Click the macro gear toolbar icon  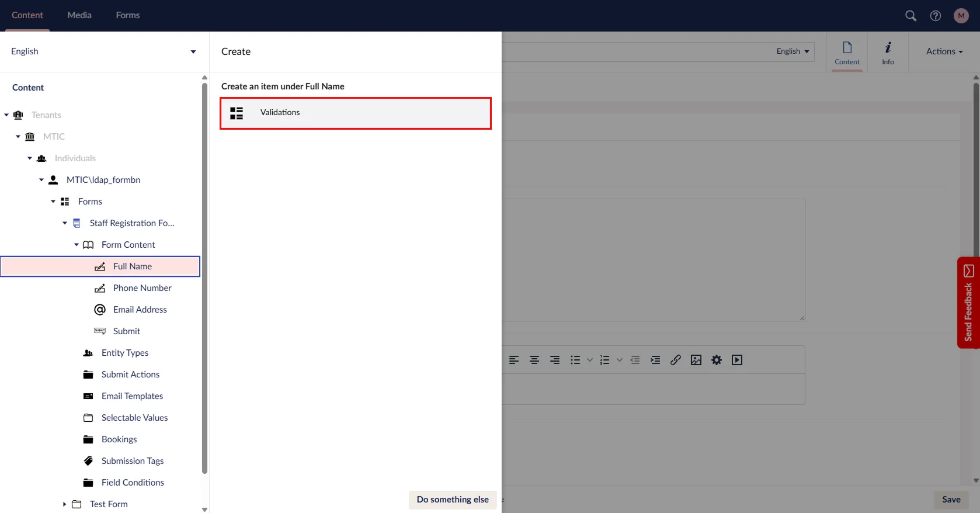click(x=717, y=360)
